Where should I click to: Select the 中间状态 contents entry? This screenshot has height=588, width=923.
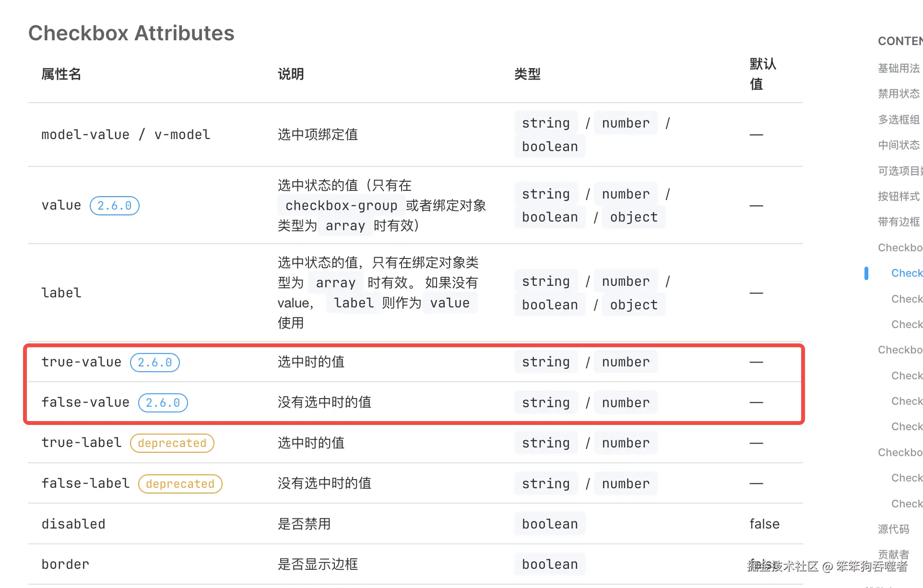[898, 145]
